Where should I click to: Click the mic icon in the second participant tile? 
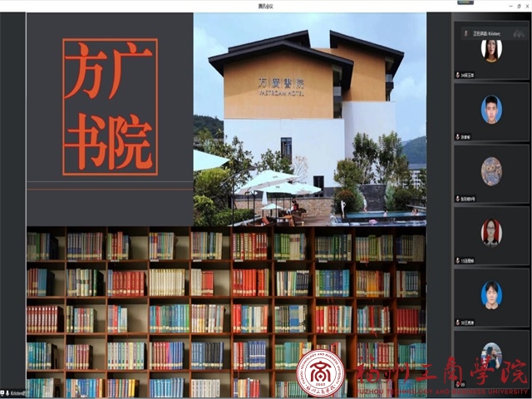458,136
